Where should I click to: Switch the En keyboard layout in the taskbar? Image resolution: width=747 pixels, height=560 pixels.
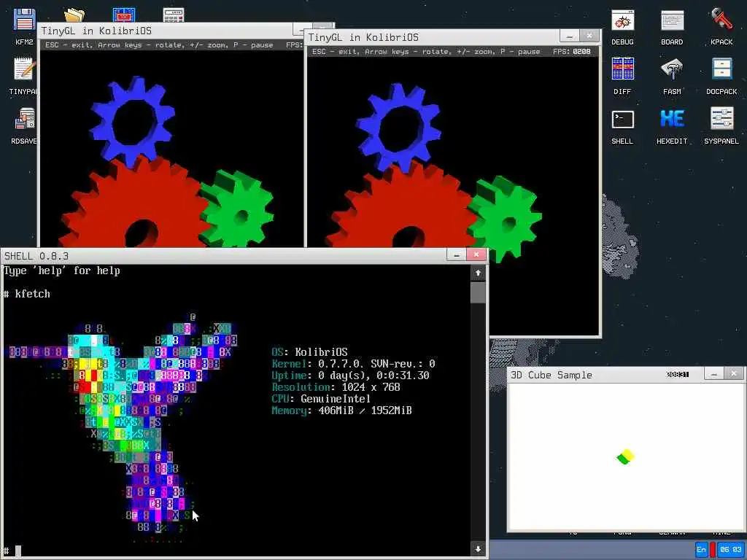point(701,549)
